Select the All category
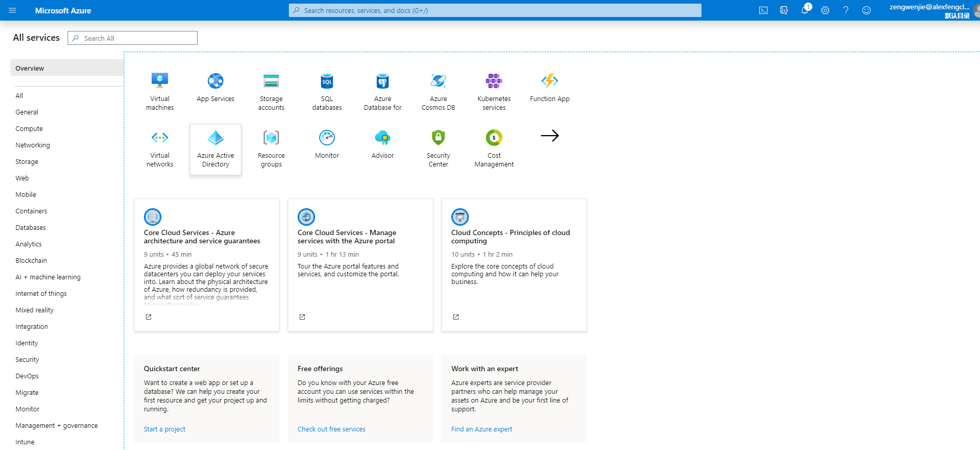Screen dimensions: 980x450 [x=19, y=95]
